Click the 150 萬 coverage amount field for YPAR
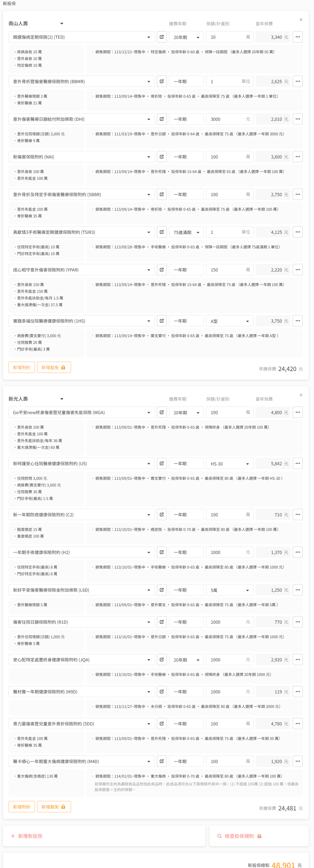The width and height of the screenshot is (314, 868). click(226, 270)
